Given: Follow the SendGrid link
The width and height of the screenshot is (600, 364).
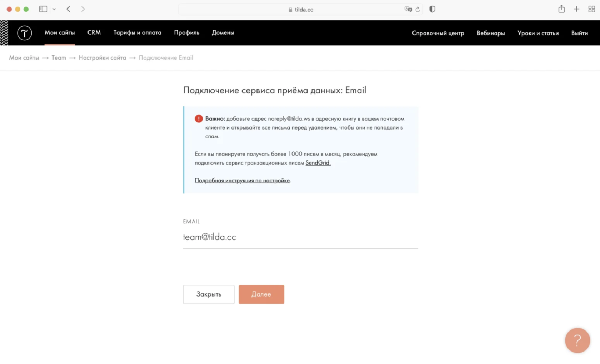Looking at the screenshot, I should point(318,163).
